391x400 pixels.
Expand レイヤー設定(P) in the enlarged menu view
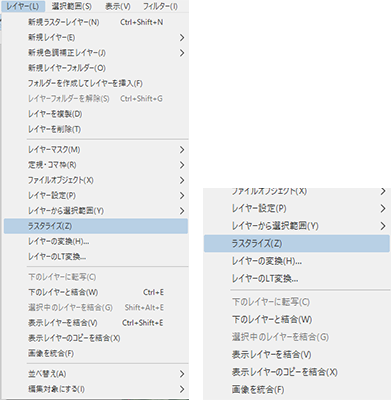coord(297,209)
